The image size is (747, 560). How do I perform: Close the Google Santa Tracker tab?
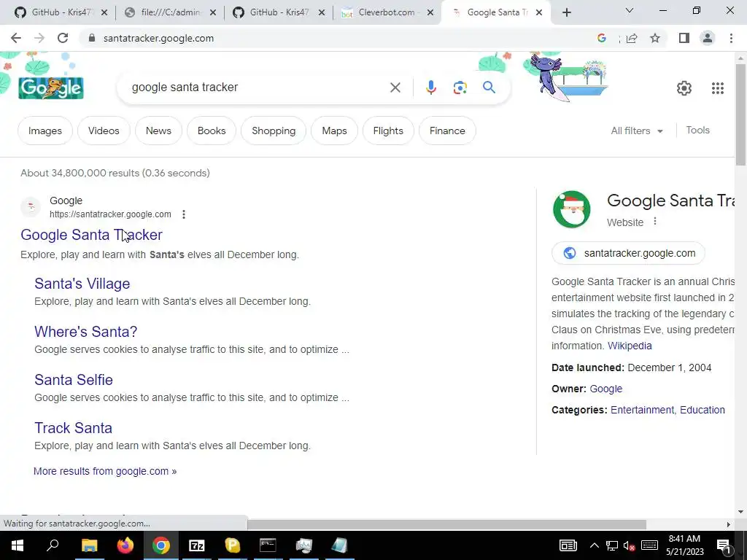539,12
